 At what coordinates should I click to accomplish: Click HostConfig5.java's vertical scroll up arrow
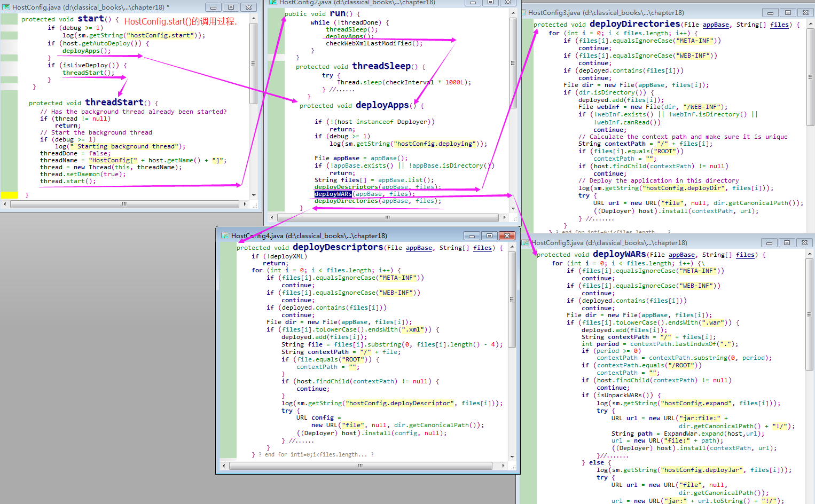tap(810, 254)
